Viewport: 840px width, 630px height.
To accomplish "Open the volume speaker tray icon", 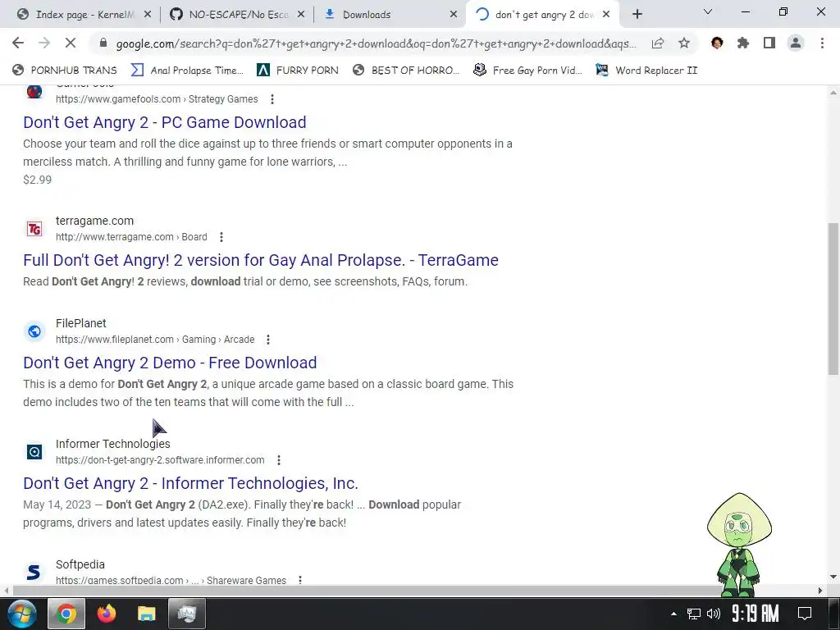I will coord(714,614).
